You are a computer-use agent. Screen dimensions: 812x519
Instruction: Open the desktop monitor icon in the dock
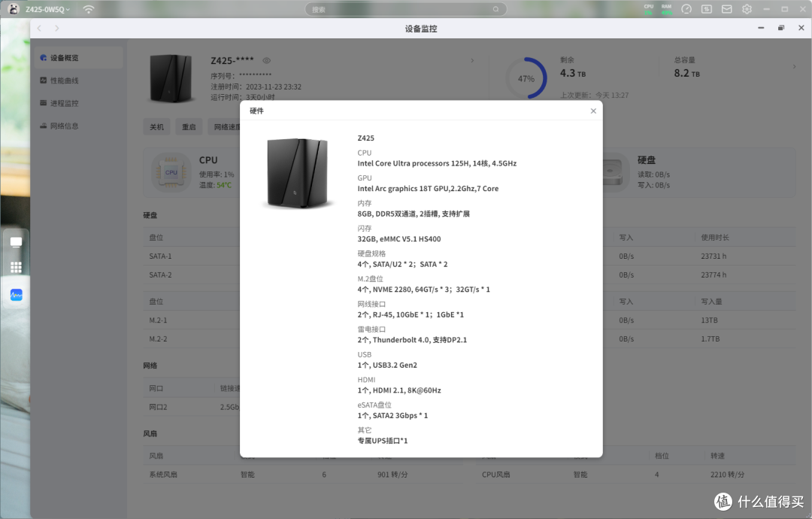(16, 242)
